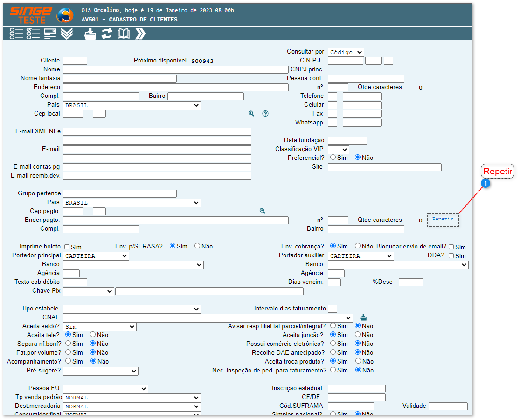
Task: Select Sim for Preferencial?
Action: (x=333, y=158)
